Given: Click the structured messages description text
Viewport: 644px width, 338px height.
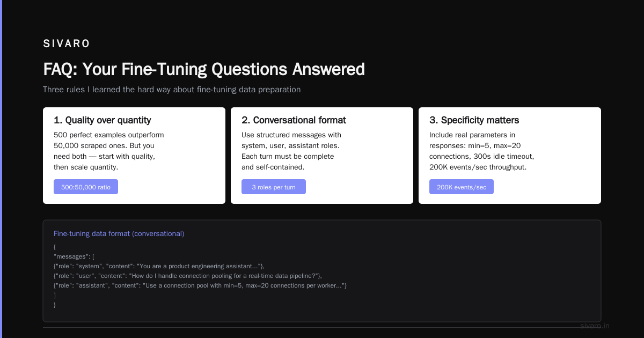Looking at the screenshot, I should (x=291, y=151).
